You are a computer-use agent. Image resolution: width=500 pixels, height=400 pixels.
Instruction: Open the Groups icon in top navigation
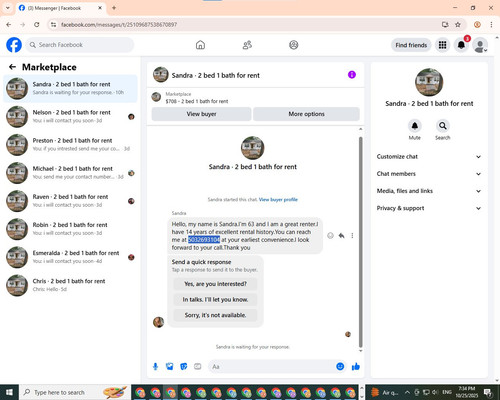(294, 45)
